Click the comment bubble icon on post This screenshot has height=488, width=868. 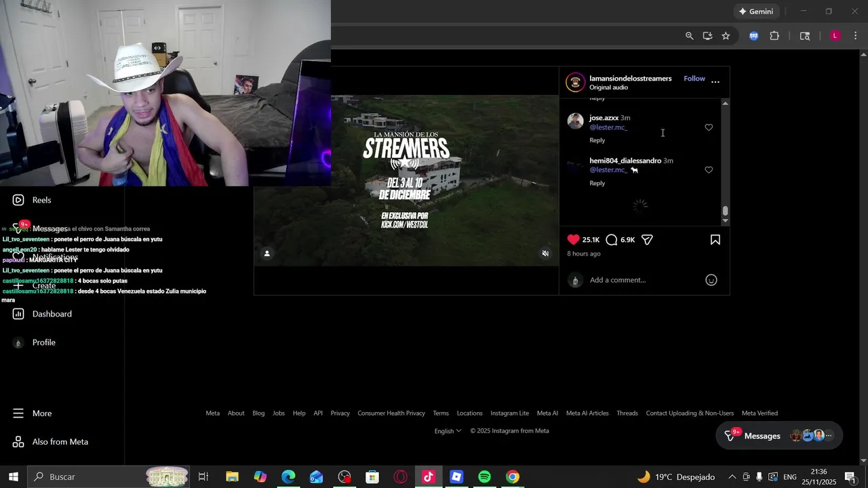tap(612, 240)
